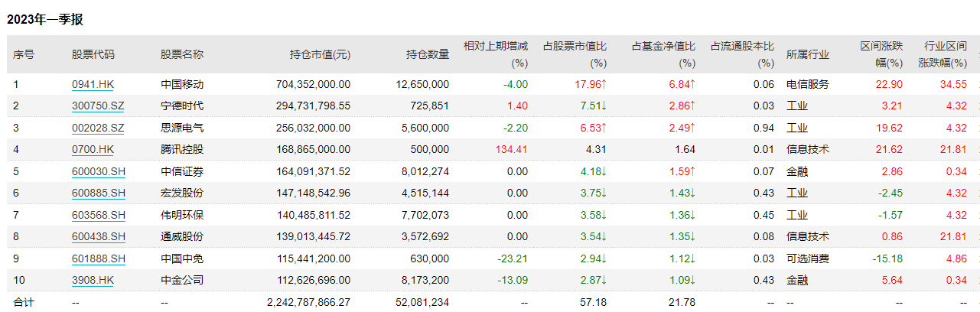
Task: Select stock name 中信证券
Action: coord(182,171)
